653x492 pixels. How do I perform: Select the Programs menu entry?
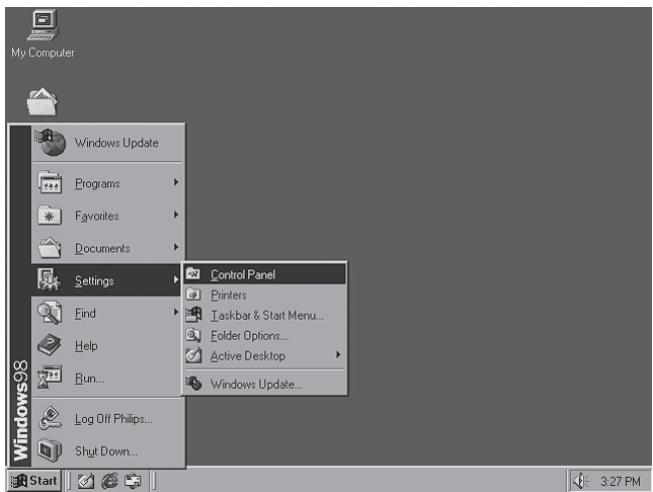pyautogui.click(x=108, y=183)
